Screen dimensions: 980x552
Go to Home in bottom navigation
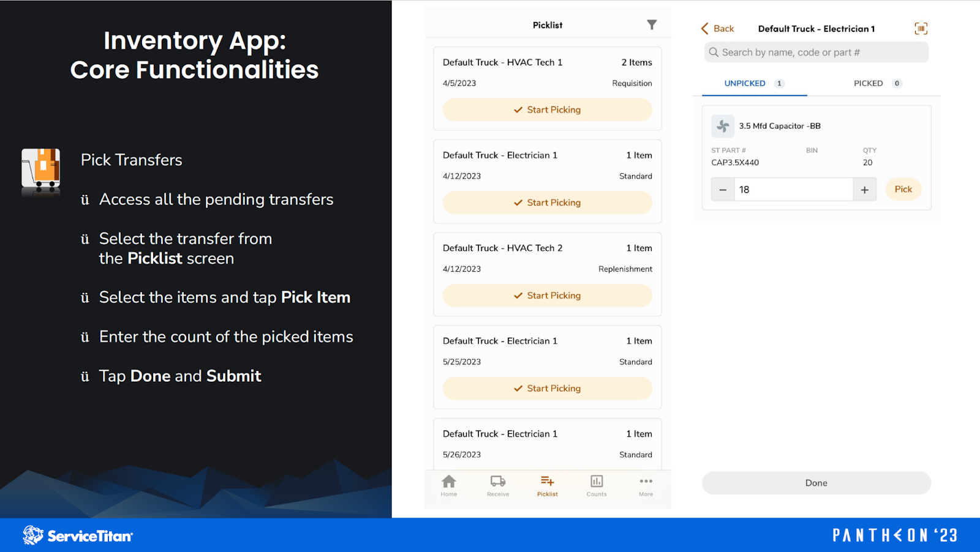point(449,485)
